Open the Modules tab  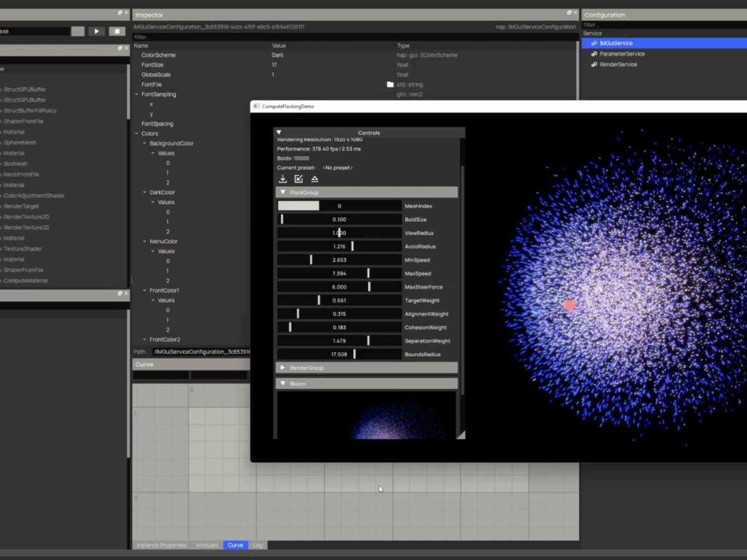click(207, 545)
